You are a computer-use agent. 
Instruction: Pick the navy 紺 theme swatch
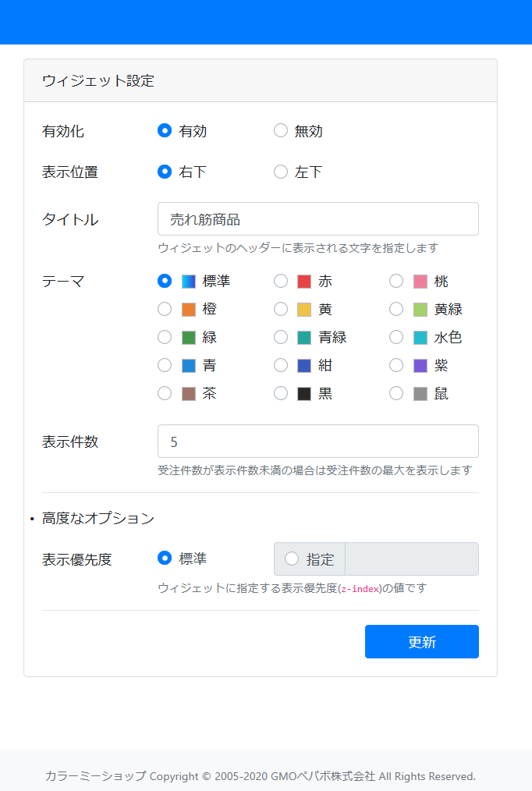[304, 366]
